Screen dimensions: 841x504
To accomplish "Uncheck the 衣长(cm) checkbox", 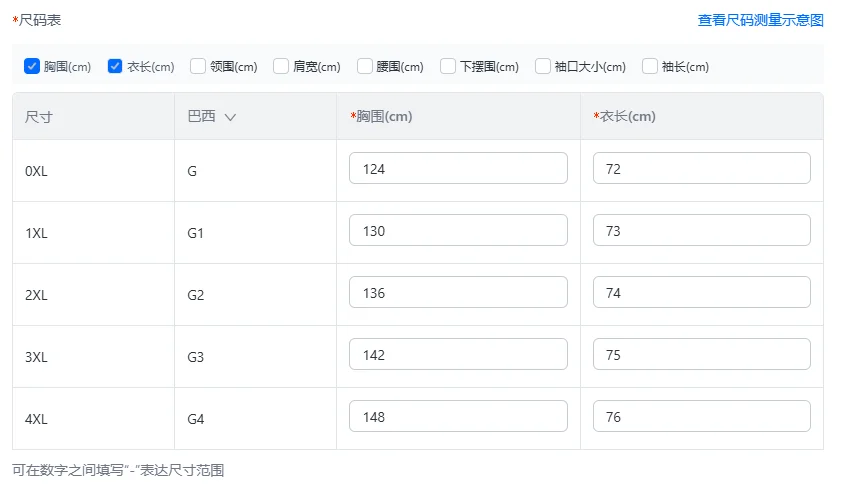I will coord(115,67).
